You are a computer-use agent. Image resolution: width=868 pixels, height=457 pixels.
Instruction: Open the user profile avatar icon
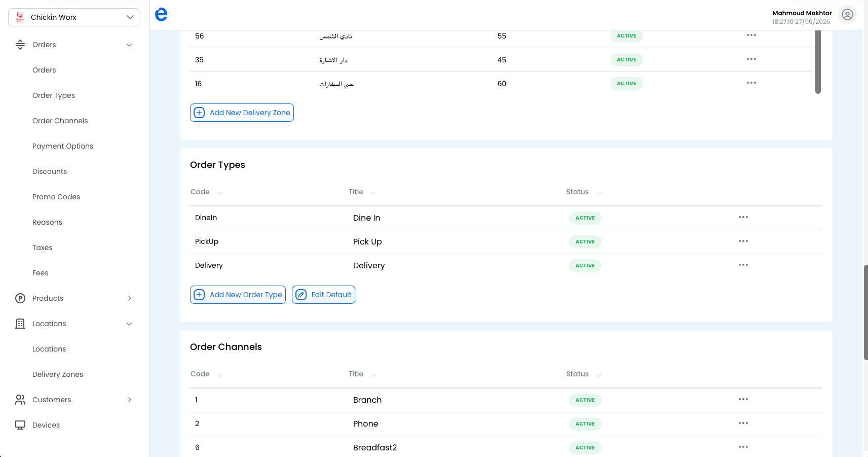pos(847,15)
